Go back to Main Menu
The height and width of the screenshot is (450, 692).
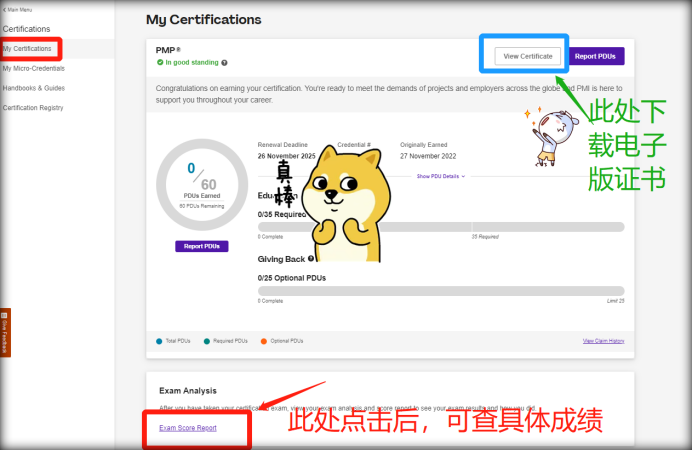tap(18, 9)
